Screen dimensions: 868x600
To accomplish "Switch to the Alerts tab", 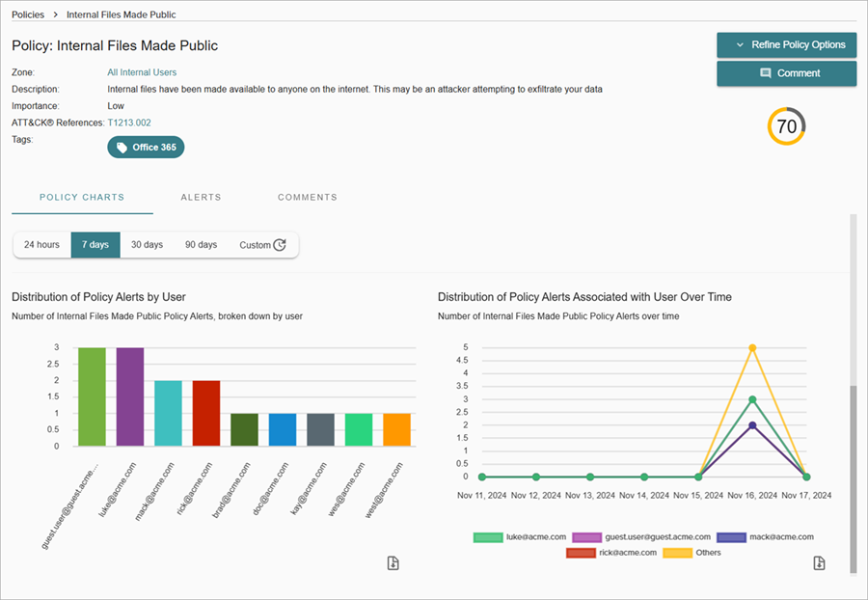I will pos(201,197).
